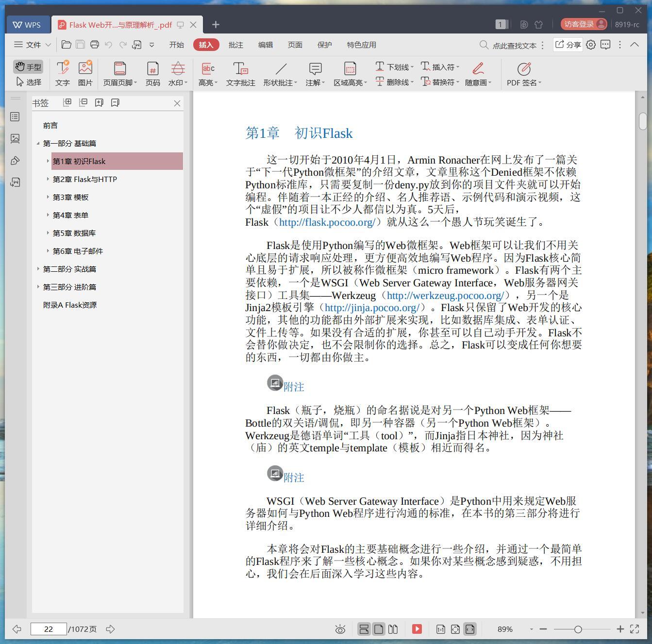Click the page number field showing 22
Viewport: 652px width, 644px height.
point(49,629)
